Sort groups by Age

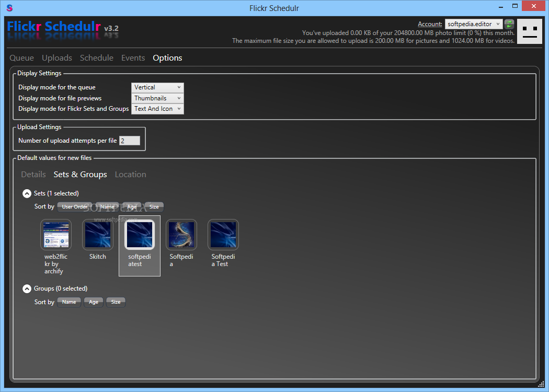click(x=94, y=302)
